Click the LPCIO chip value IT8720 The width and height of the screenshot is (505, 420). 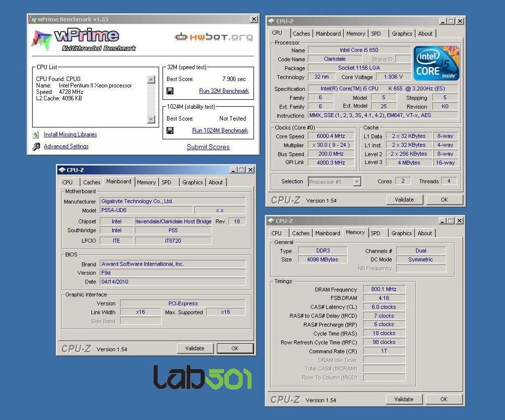point(173,241)
